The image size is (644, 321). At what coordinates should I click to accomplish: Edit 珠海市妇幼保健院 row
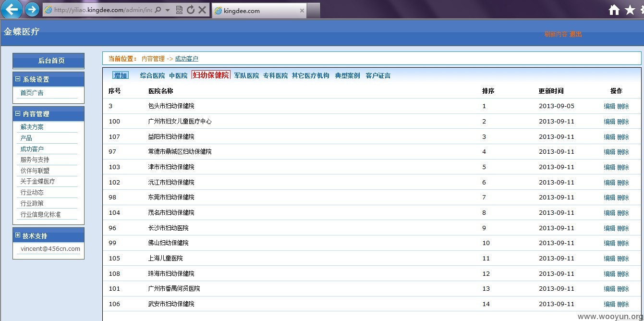tap(609, 274)
